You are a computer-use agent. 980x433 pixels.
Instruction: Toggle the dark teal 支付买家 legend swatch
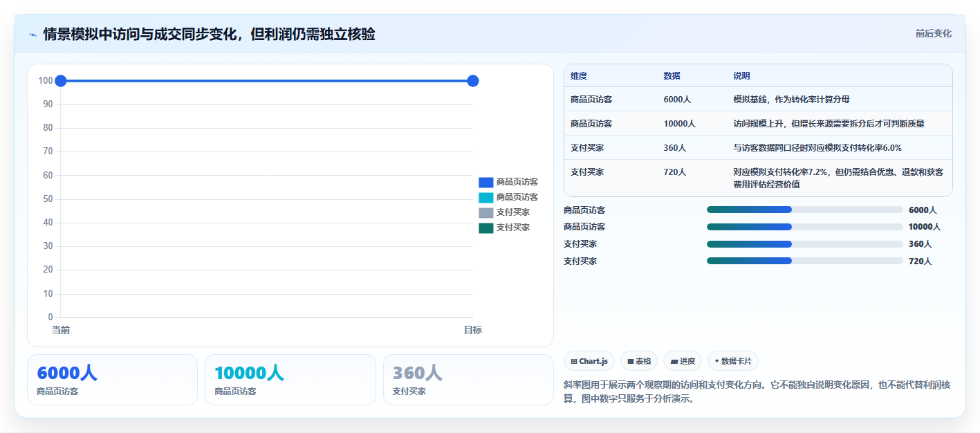[486, 228]
